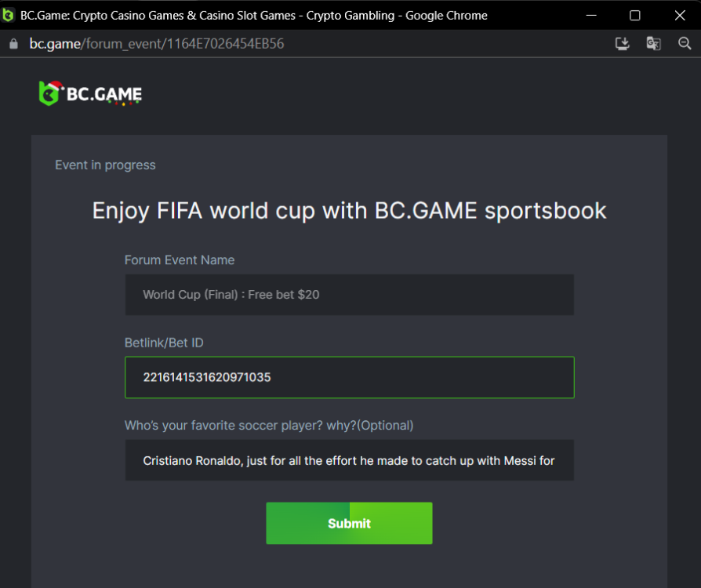Click the favorite soccer player answer field

click(x=349, y=460)
